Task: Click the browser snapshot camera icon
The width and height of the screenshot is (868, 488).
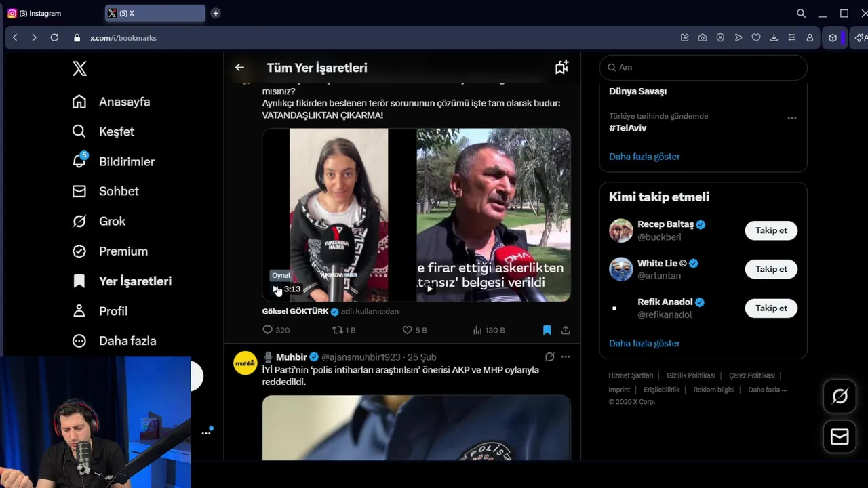Action: tap(703, 38)
